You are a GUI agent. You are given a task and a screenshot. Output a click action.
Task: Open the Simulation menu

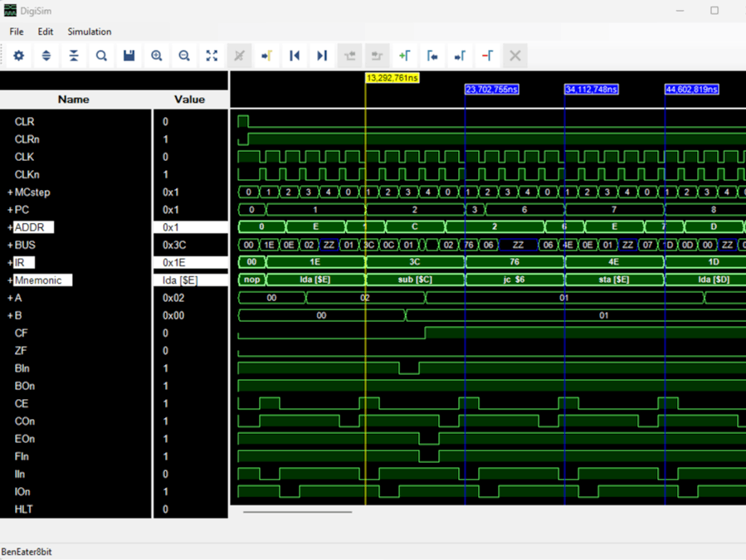tap(90, 32)
